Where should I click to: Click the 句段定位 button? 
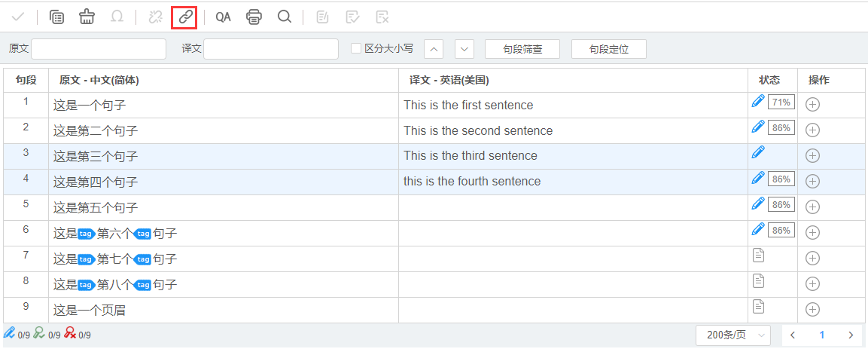608,49
